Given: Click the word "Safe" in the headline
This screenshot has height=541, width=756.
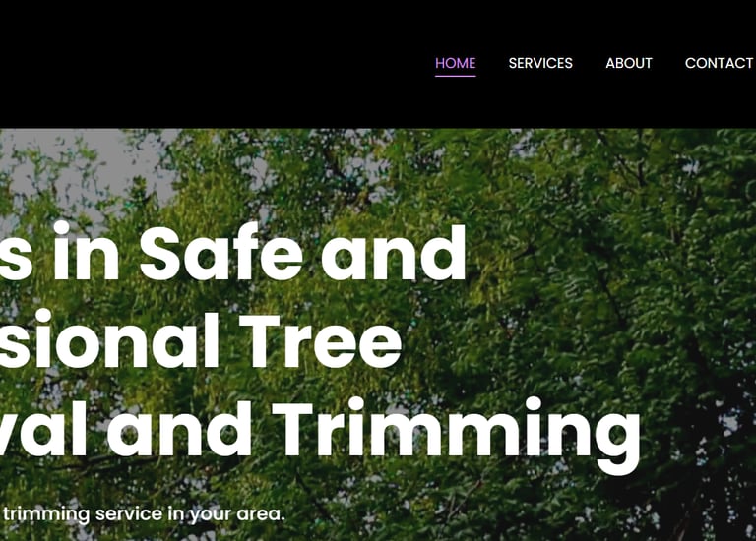Looking at the screenshot, I should (220, 253).
